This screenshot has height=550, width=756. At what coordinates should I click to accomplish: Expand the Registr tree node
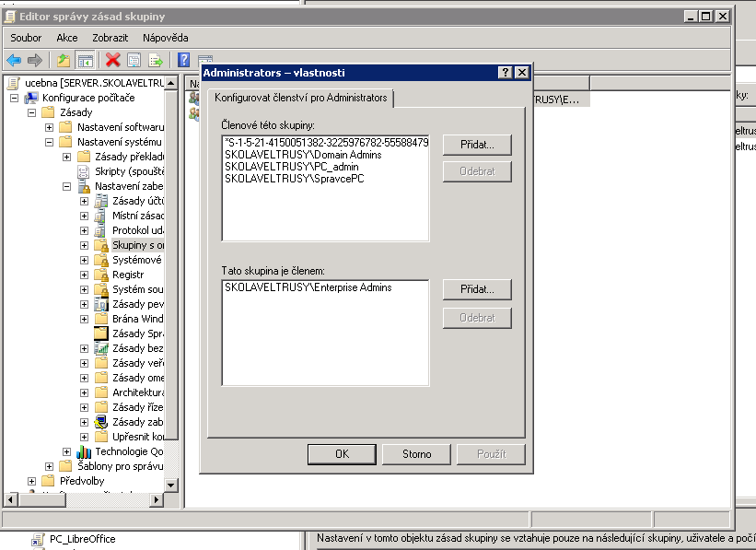85,275
